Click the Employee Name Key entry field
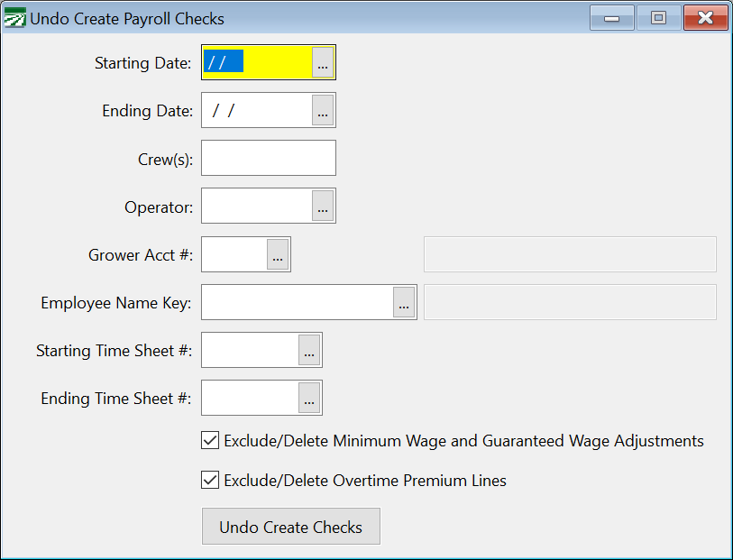The image size is (733, 560). pos(298,302)
